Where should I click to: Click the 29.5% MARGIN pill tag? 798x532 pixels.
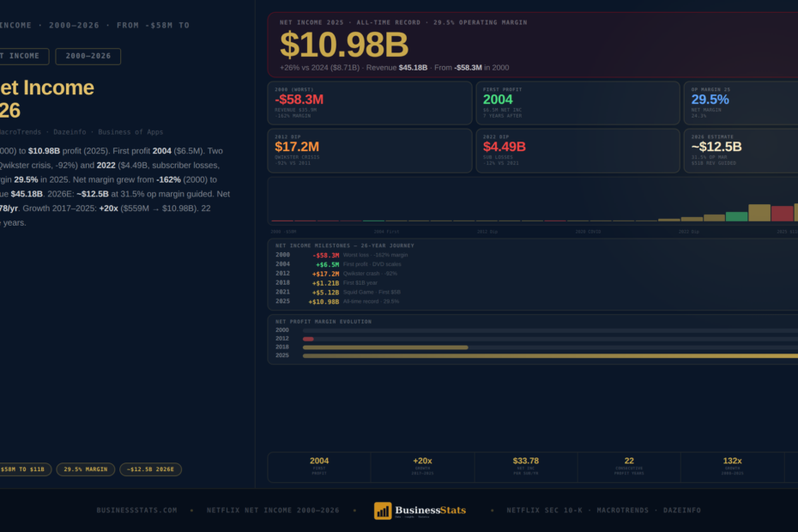(86, 469)
